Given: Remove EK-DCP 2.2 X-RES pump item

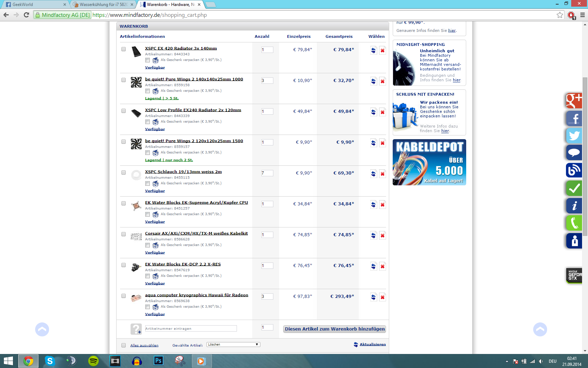Looking at the screenshot, I should [x=383, y=266].
